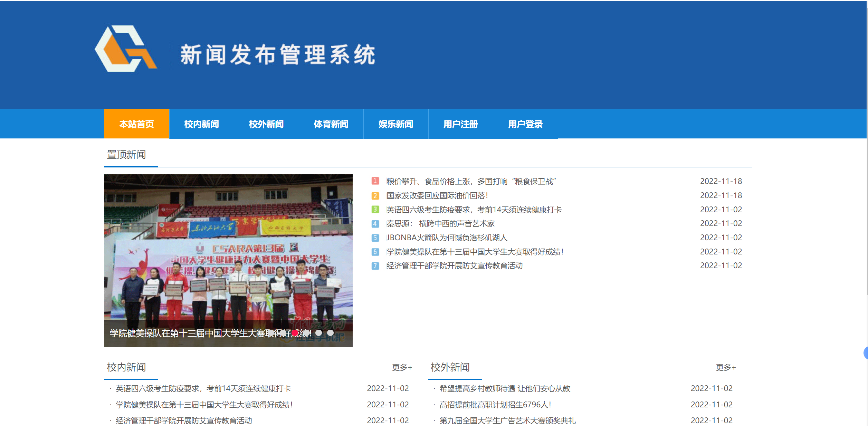
Task: Select the last carousel slide dot
Action: pyautogui.click(x=331, y=333)
